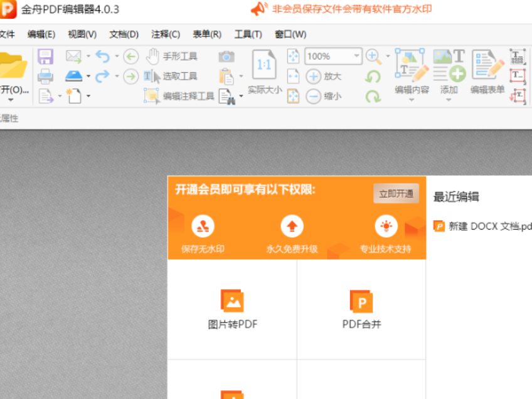Open the Document (文档(D)) menu
Image resolution: width=532 pixels, height=399 pixels.
pos(124,35)
